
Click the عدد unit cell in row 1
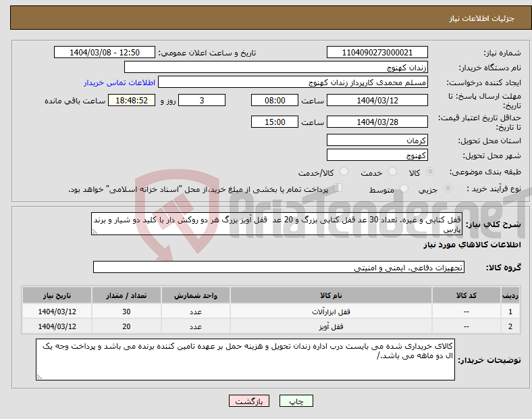[x=196, y=312]
